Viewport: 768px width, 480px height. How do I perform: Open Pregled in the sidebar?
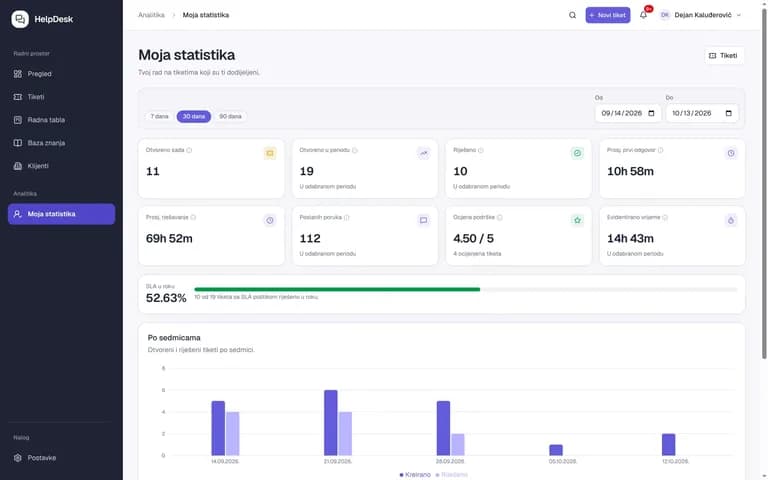click(x=61, y=74)
